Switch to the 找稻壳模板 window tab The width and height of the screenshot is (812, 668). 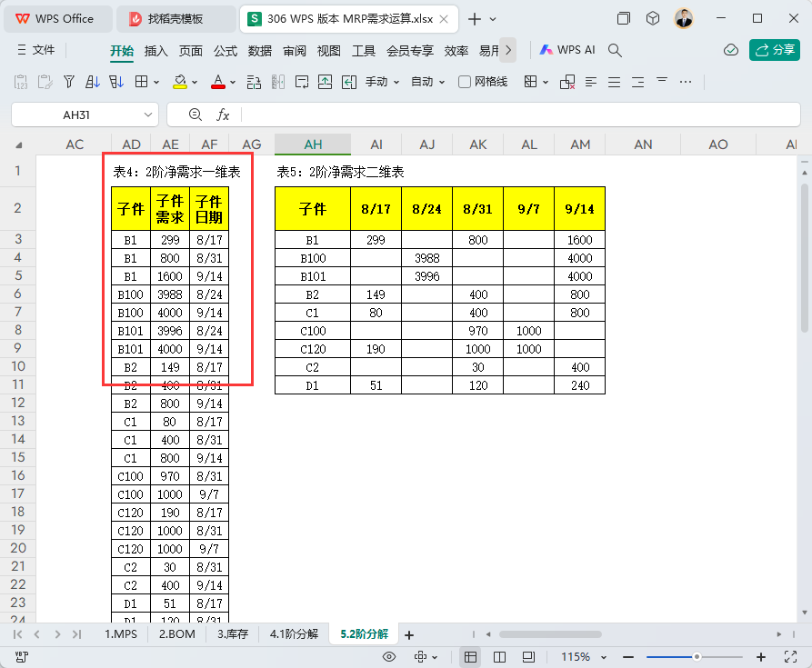point(175,19)
